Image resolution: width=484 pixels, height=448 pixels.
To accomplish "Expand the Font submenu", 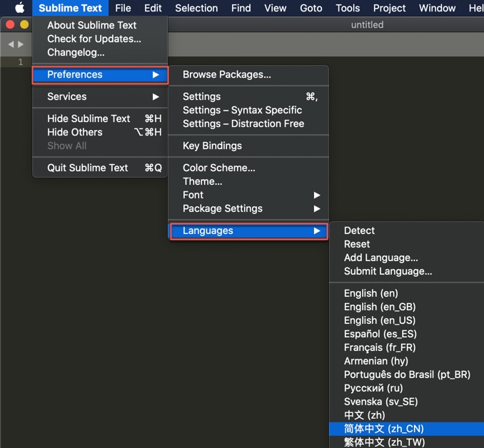I will 248,195.
